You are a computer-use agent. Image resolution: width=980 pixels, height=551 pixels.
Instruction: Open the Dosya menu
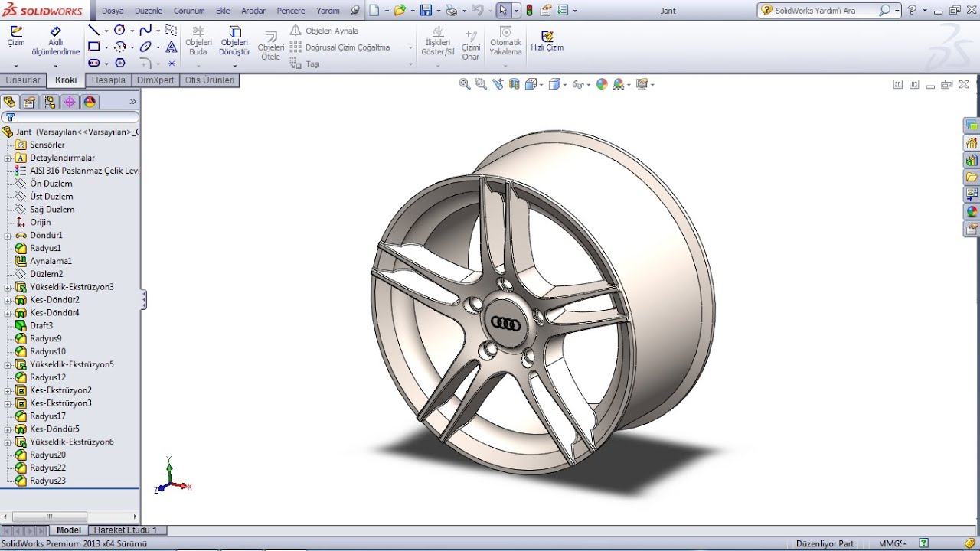coord(113,11)
